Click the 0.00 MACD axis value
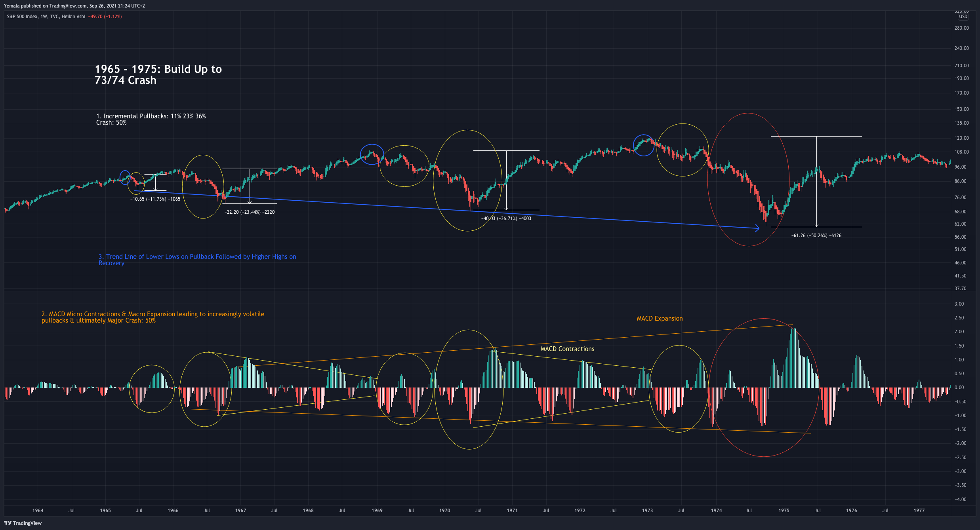Viewport: 980px width, 530px height. 959,388
